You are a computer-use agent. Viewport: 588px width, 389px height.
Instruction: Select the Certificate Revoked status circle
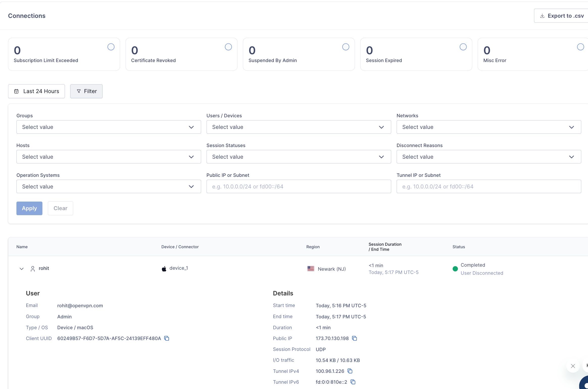coord(228,47)
